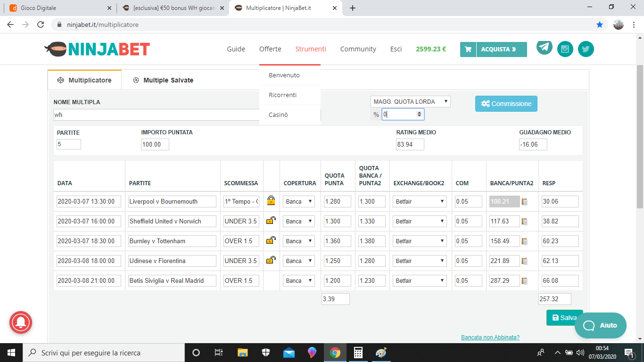Open the Windows notification center

(x=629, y=353)
